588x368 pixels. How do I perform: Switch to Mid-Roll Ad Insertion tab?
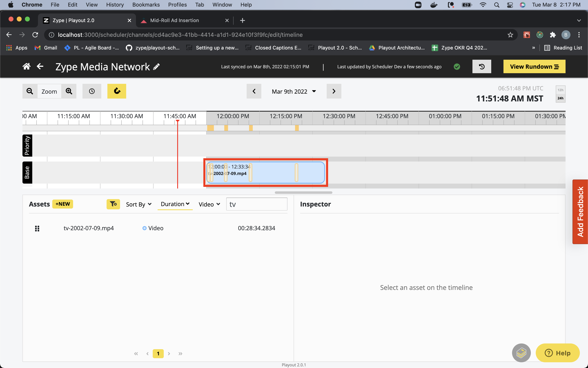point(185,20)
